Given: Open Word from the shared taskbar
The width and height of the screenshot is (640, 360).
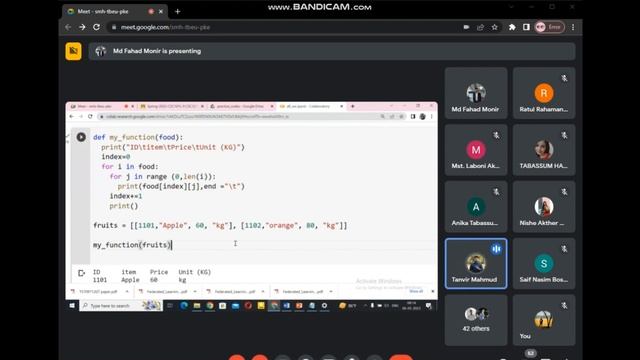Looking at the screenshot, I should tap(287, 305).
